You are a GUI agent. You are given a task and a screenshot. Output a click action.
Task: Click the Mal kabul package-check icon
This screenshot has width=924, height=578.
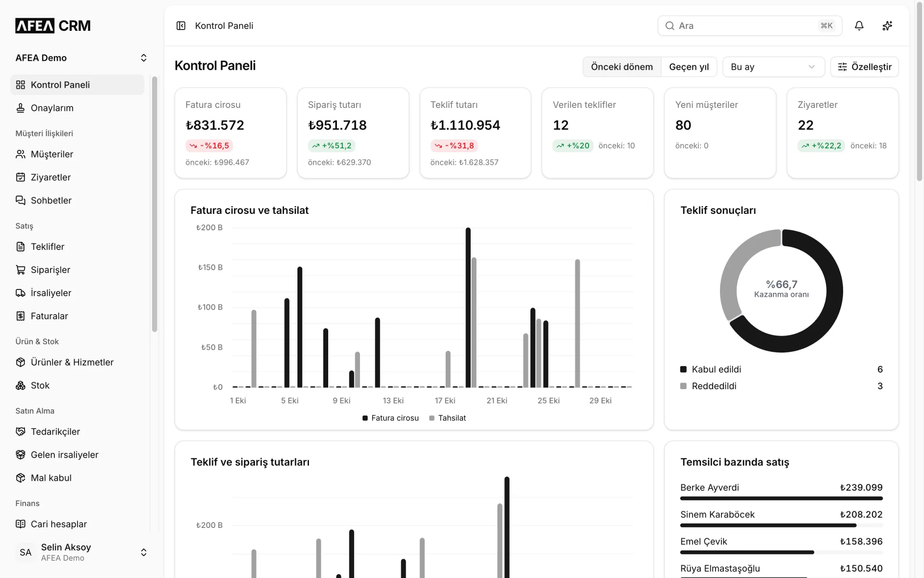click(20, 478)
